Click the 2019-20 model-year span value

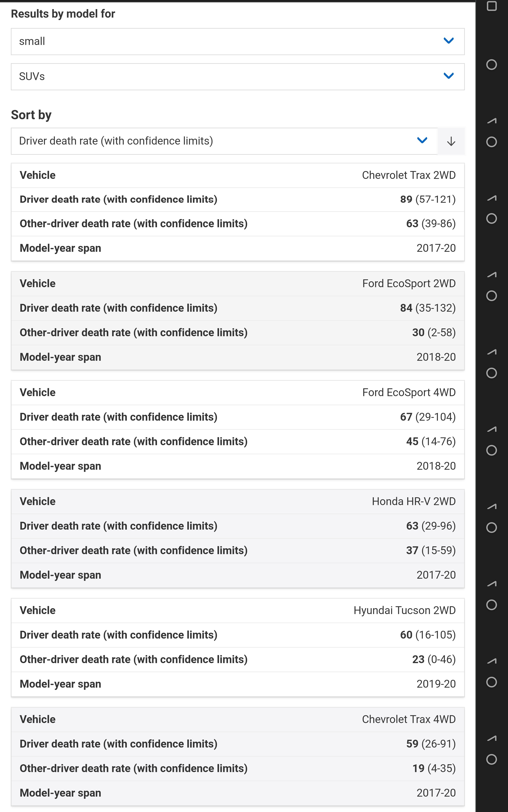[x=436, y=684]
